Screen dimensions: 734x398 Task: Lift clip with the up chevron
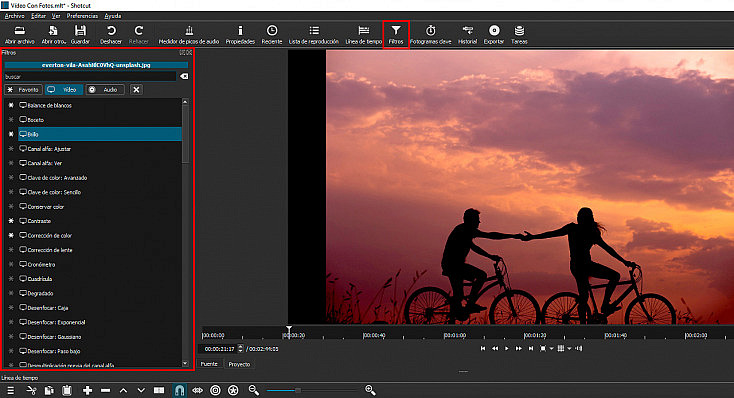click(x=123, y=390)
